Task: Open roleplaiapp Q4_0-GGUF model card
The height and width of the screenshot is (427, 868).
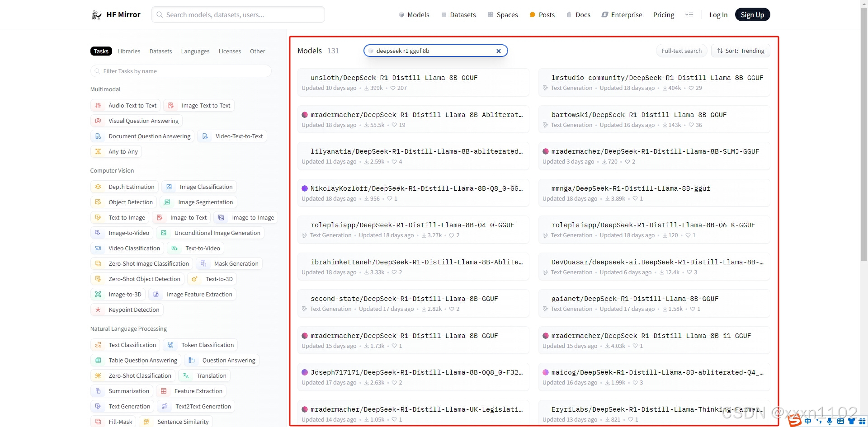Action: click(x=413, y=230)
